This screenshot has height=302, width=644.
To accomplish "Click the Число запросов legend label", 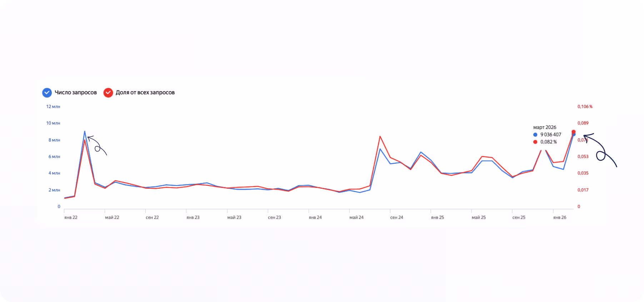I will coord(76,93).
